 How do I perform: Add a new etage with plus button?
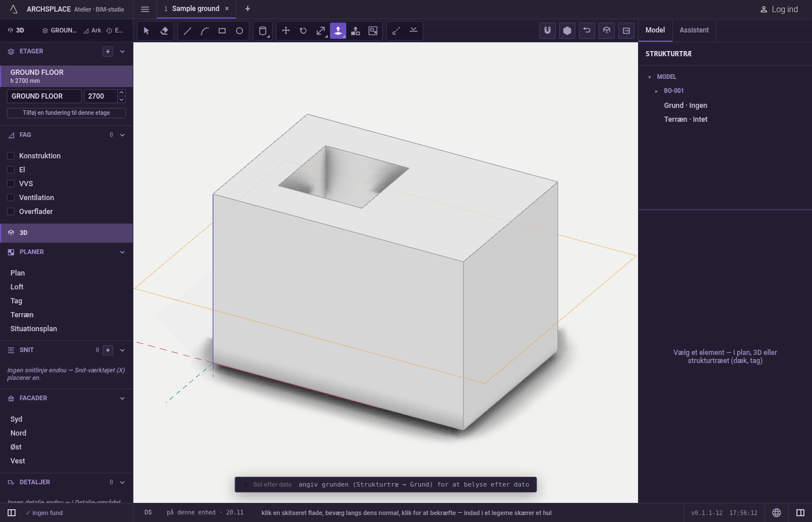click(108, 52)
